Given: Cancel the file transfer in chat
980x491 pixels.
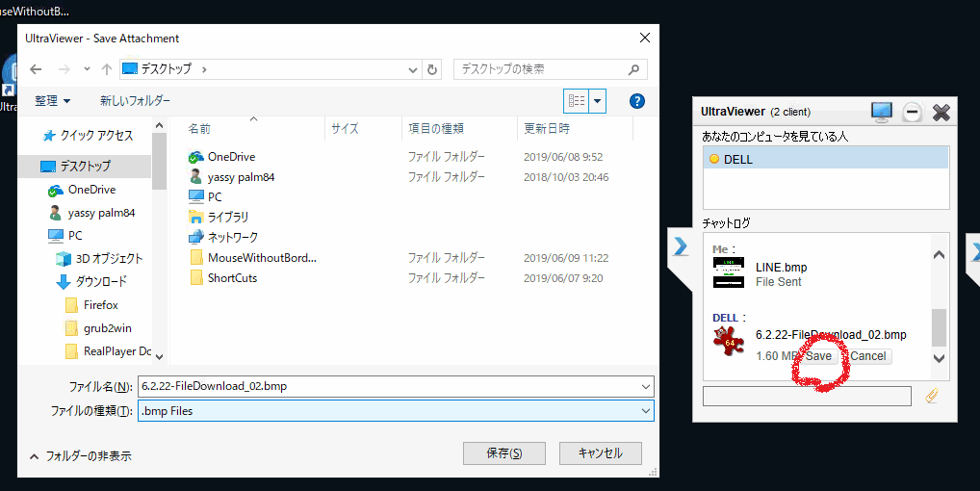Looking at the screenshot, I should pyautogui.click(x=867, y=356).
